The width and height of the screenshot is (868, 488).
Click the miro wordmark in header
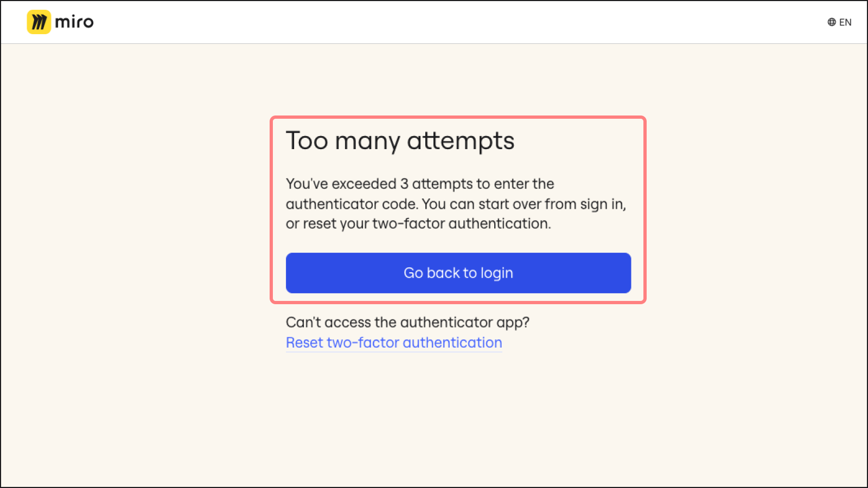click(74, 22)
